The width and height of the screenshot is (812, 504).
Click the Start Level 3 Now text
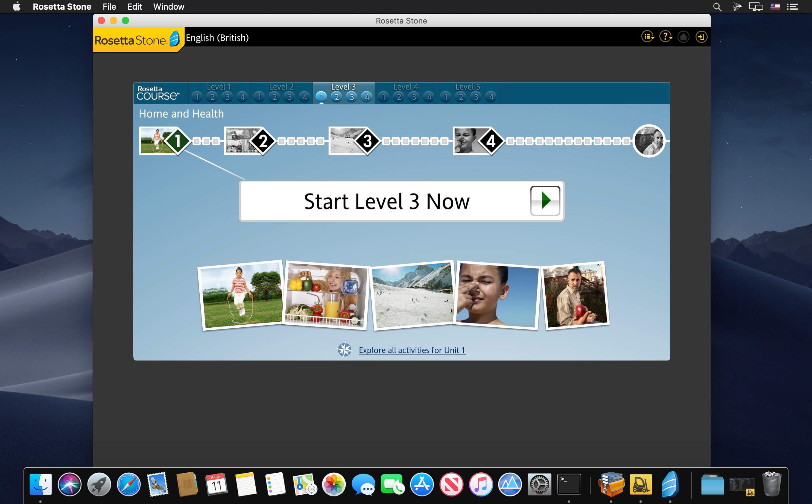pyautogui.click(x=387, y=201)
